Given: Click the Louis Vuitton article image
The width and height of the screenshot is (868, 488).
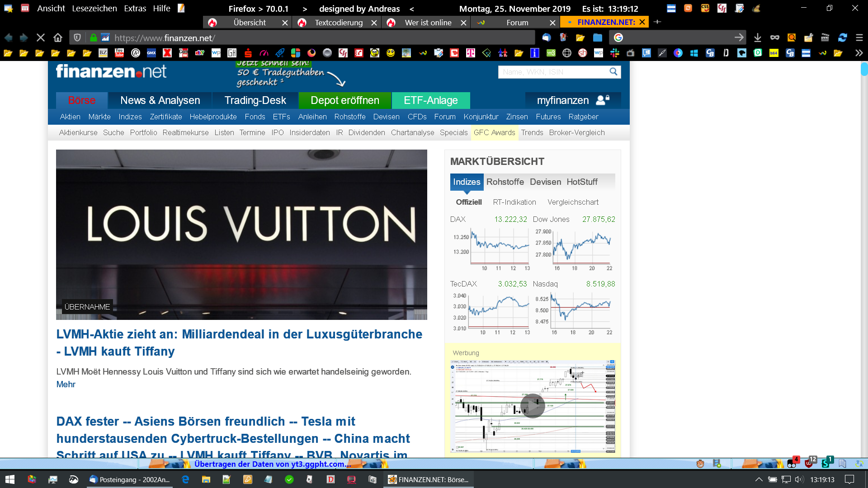Looking at the screenshot, I should [241, 235].
